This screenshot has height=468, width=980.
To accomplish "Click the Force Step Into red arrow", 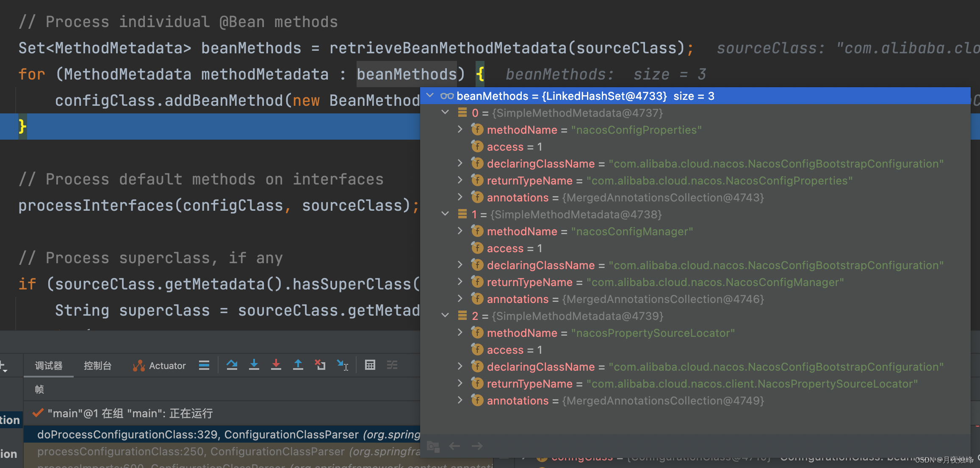I will pos(276,365).
